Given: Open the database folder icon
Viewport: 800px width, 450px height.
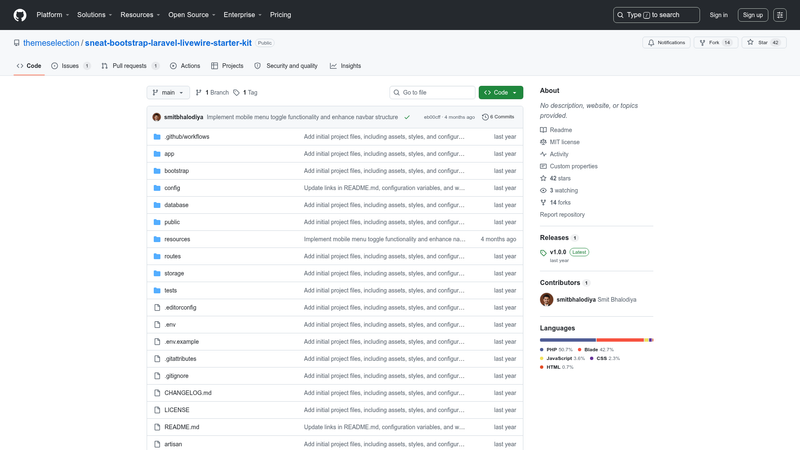Looking at the screenshot, I should pyautogui.click(x=157, y=205).
